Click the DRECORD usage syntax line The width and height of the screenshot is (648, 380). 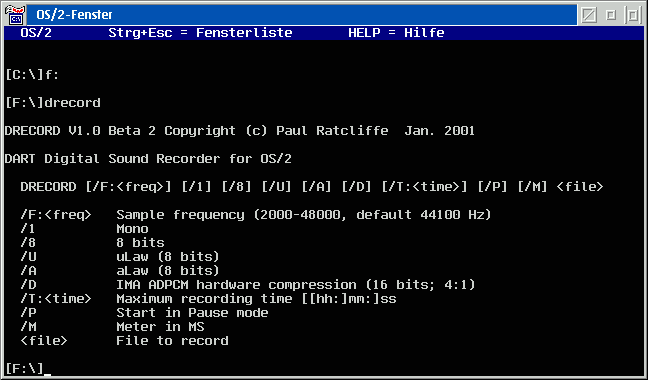(312, 187)
